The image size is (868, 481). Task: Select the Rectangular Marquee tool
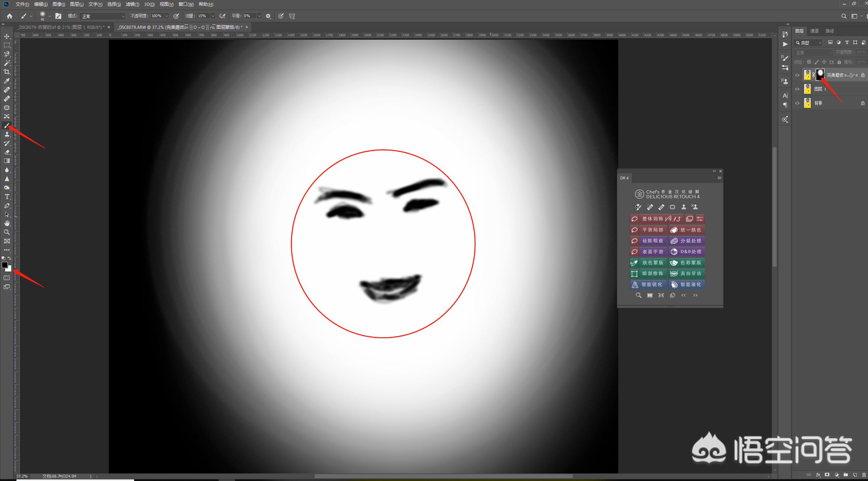7,45
